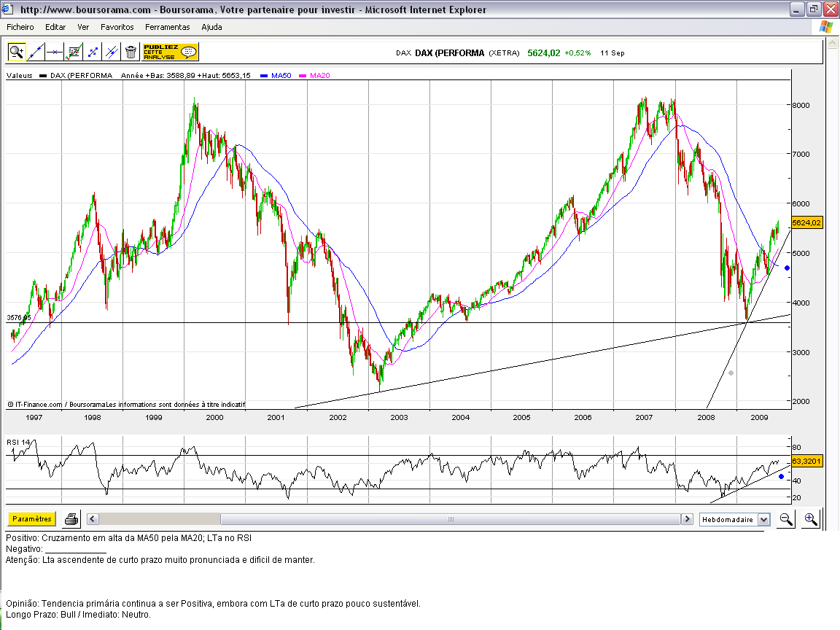Select the move-line tool with blue handles
The height and width of the screenshot is (630, 840).
pos(93,52)
